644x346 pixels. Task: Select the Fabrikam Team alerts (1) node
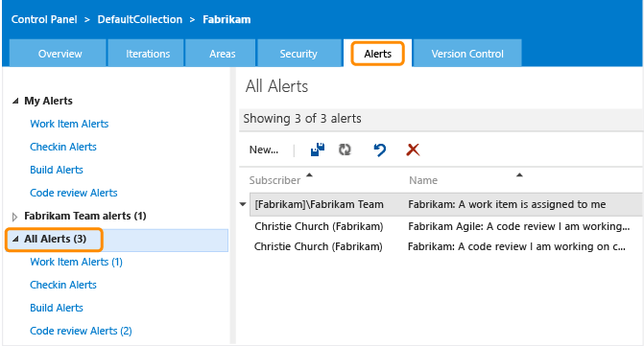pos(85,216)
